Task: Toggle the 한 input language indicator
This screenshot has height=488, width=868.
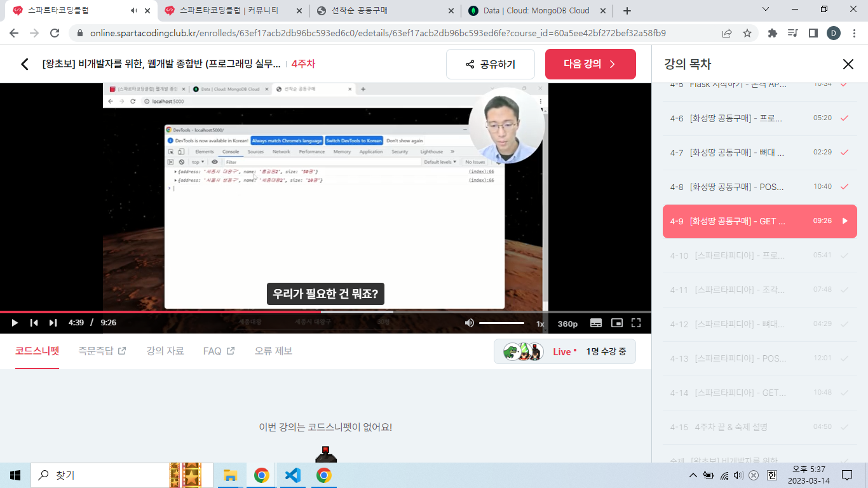Action: tap(772, 475)
